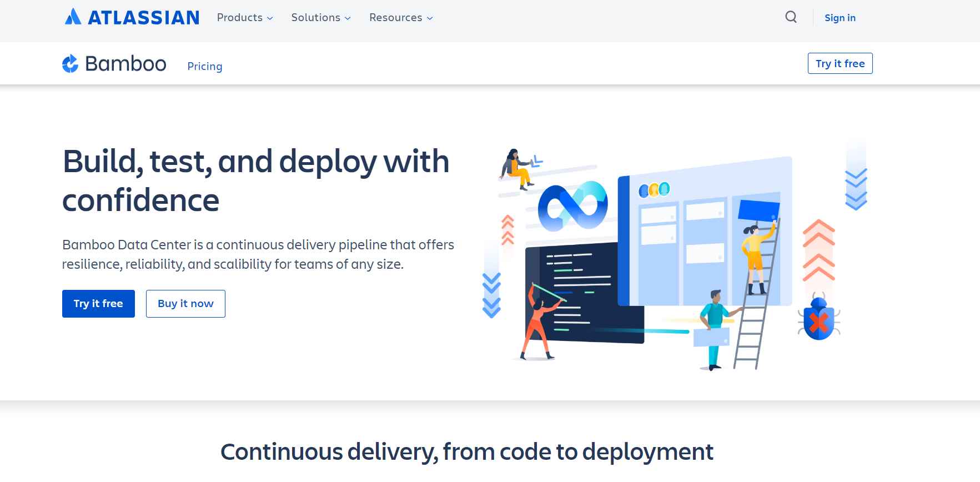Expand the Resources dropdown menu
Screen dimensions: 980x482
(x=401, y=17)
